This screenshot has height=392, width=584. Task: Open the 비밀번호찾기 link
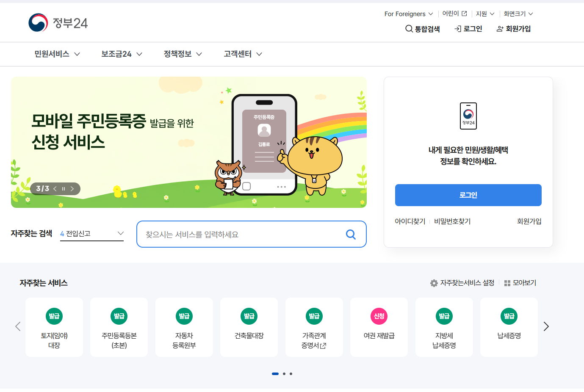452,221
